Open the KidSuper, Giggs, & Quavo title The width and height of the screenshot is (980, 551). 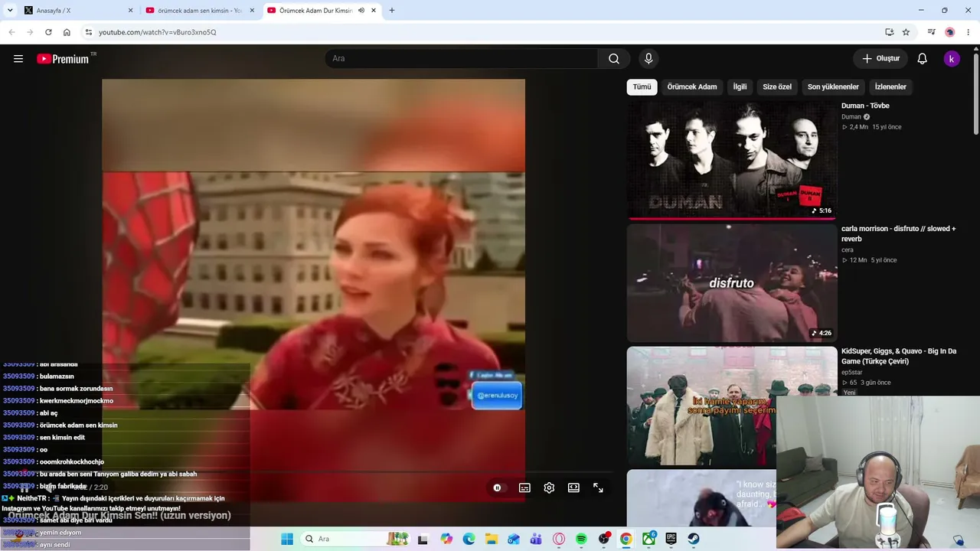point(899,356)
